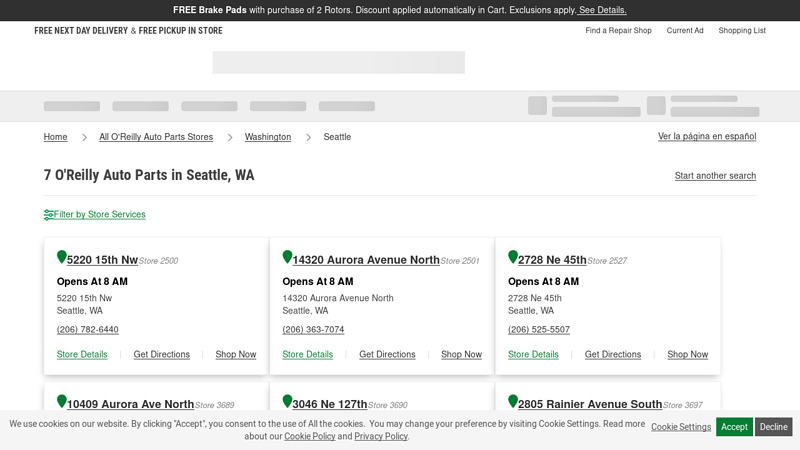Click the green map pin for 5220 15th Nw
The height and width of the screenshot is (450, 800).
click(62, 258)
